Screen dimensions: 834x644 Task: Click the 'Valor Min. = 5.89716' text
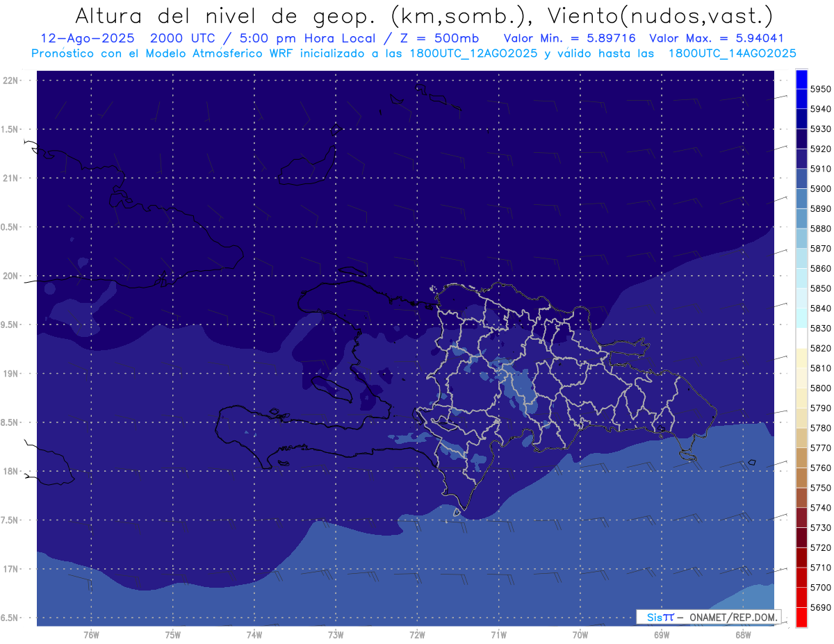click(569, 38)
